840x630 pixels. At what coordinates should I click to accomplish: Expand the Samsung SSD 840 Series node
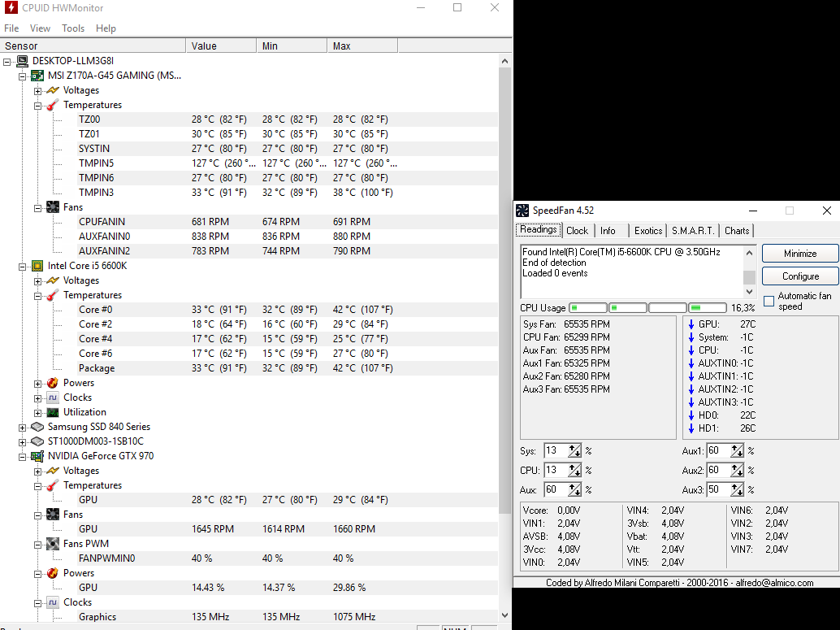(x=22, y=428)
